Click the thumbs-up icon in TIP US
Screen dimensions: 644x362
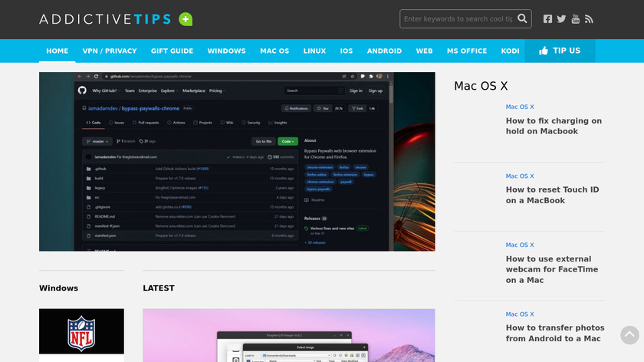click(x=544, y=51)
